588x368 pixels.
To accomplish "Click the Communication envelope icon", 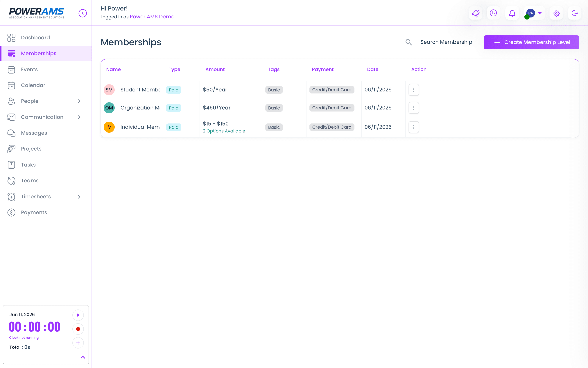I will [11, 117].
